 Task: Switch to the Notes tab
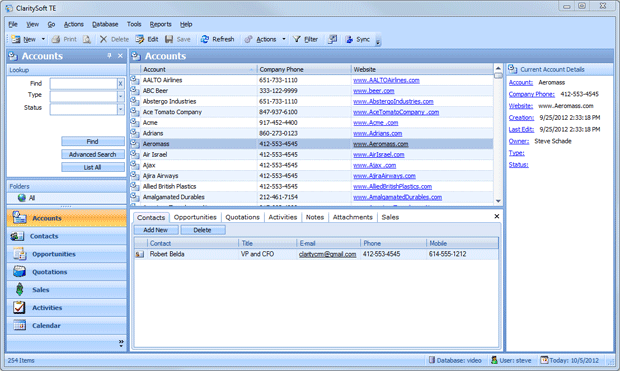pos(315,217)
